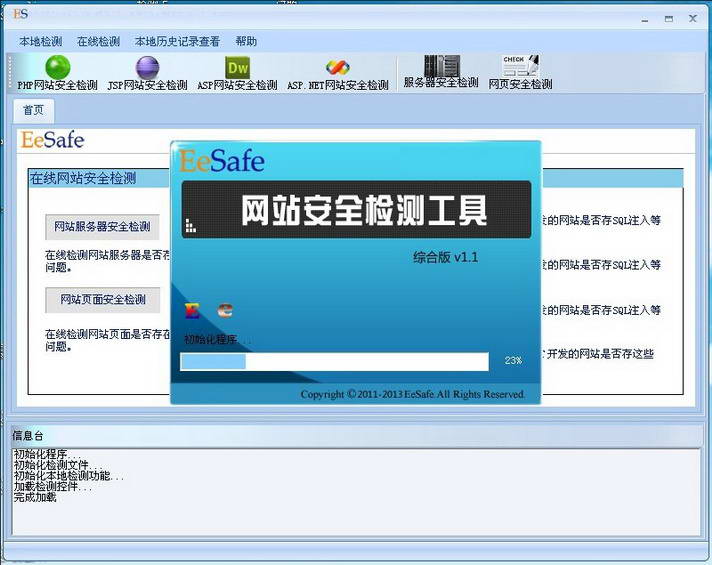Close the EeSafe window
This screenshot has width=712, height=565.
click(x=693, y=19)
